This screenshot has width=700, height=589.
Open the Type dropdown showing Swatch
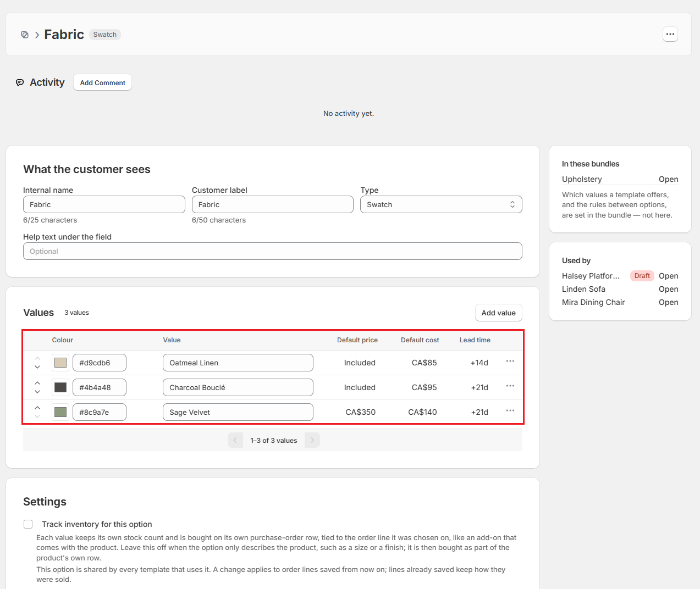(x=441, y=204)
